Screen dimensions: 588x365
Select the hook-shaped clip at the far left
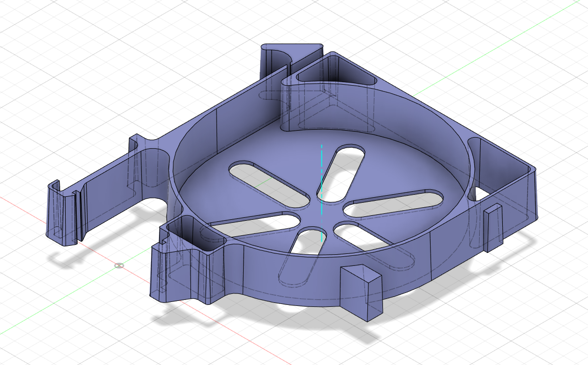pos(63,212)
